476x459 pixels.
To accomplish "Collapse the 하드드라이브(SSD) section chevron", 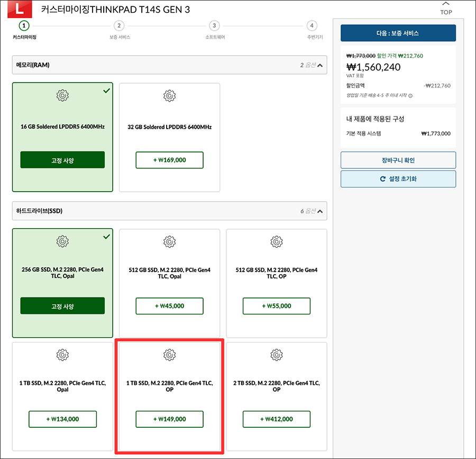I will [x=320, y=211].
